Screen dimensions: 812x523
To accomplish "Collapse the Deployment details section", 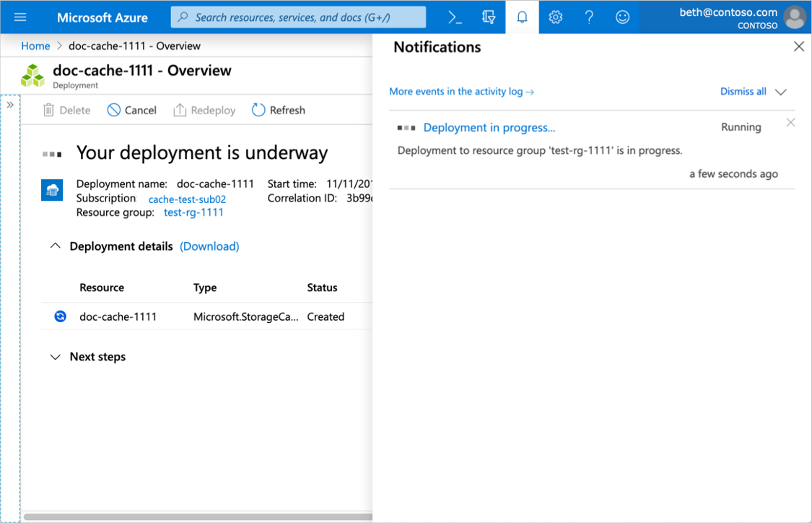I will tap(56, 246).
